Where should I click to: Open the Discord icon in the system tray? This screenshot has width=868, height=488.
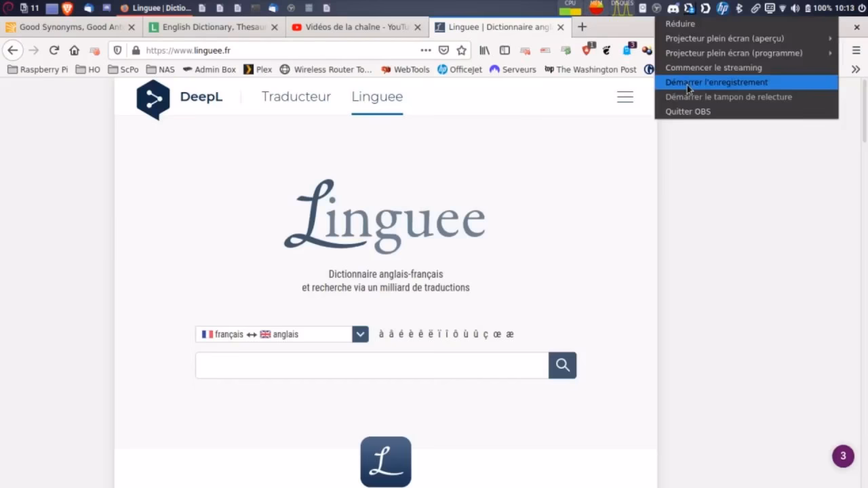click(673, 8)
